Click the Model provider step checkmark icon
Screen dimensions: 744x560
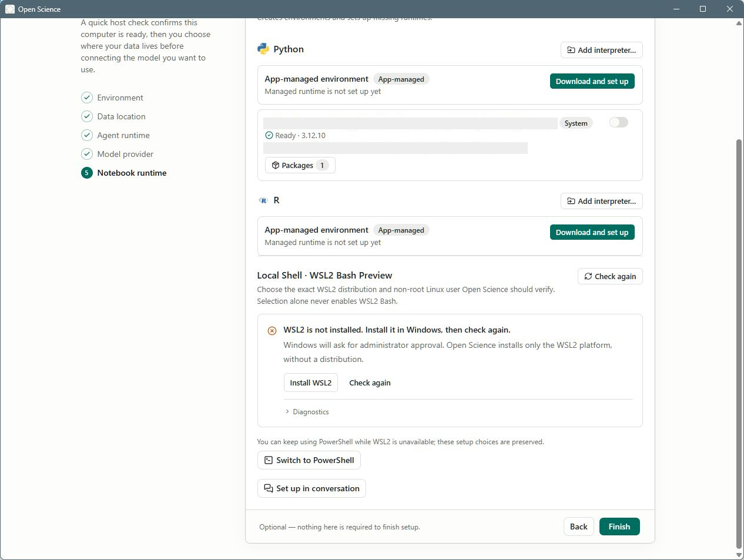click(87, 154)
